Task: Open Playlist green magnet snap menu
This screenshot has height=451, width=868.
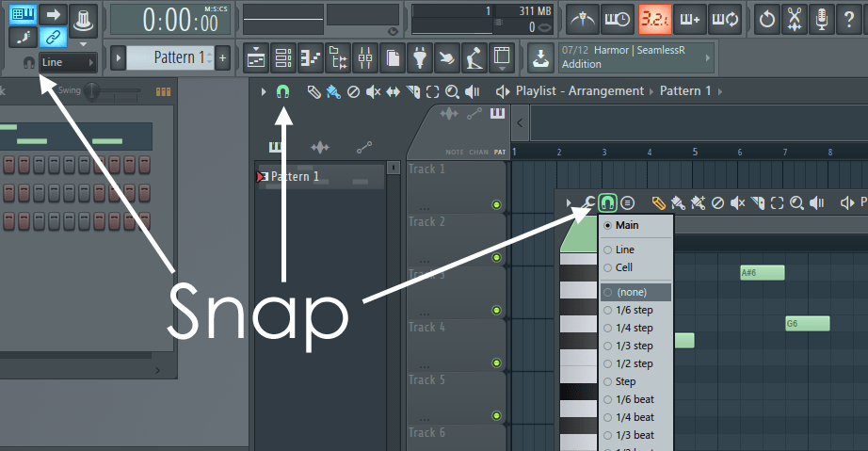Action: [x=282, y=92]
